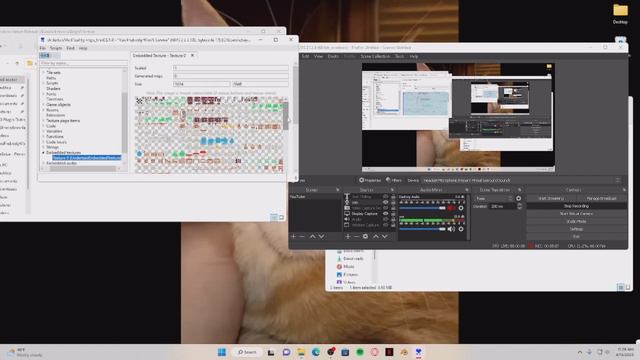Screen dimensions: 640x360
Task: Open Spotify from taskbar
Action: [360, 352]
